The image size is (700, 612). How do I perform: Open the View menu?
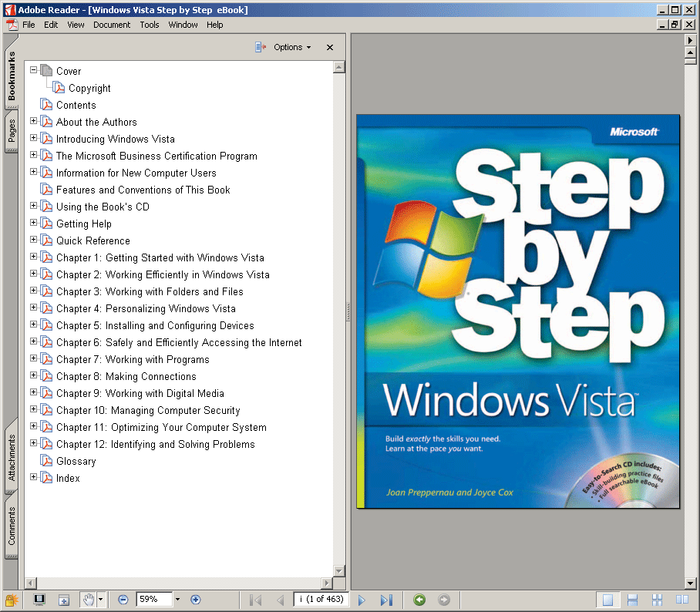coord(76,25)
